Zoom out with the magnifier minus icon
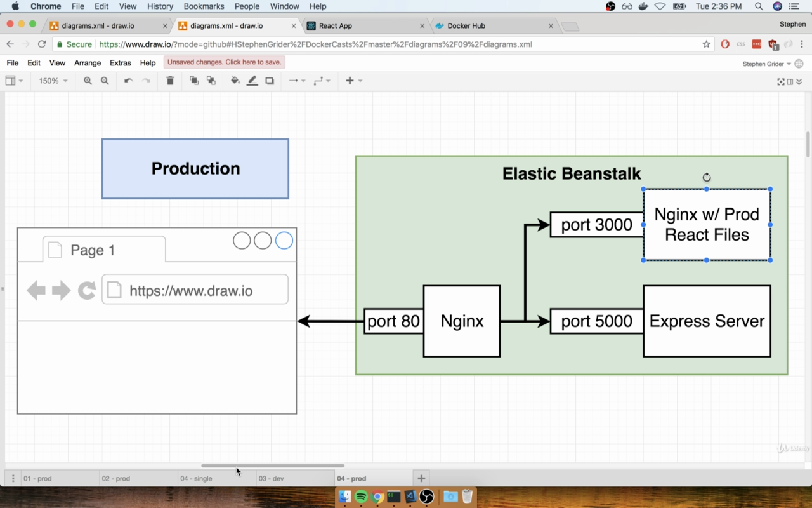 click(105, 81)
